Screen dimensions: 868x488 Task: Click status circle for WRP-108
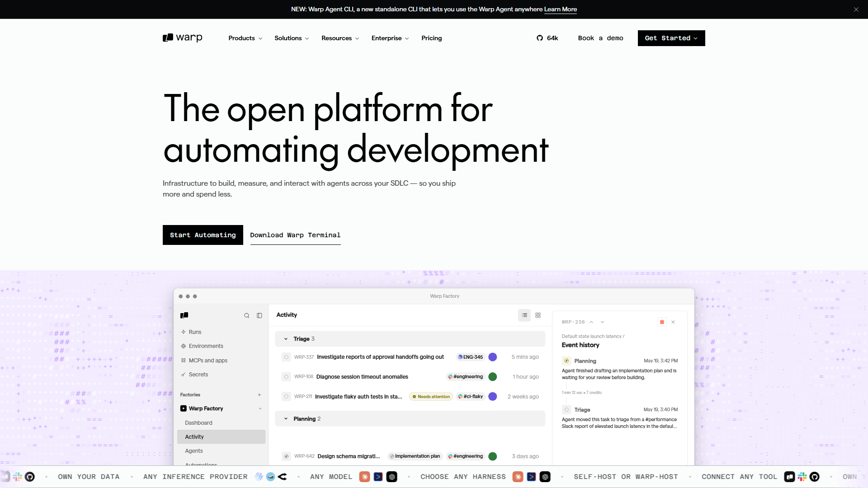(x=286, y=377)
